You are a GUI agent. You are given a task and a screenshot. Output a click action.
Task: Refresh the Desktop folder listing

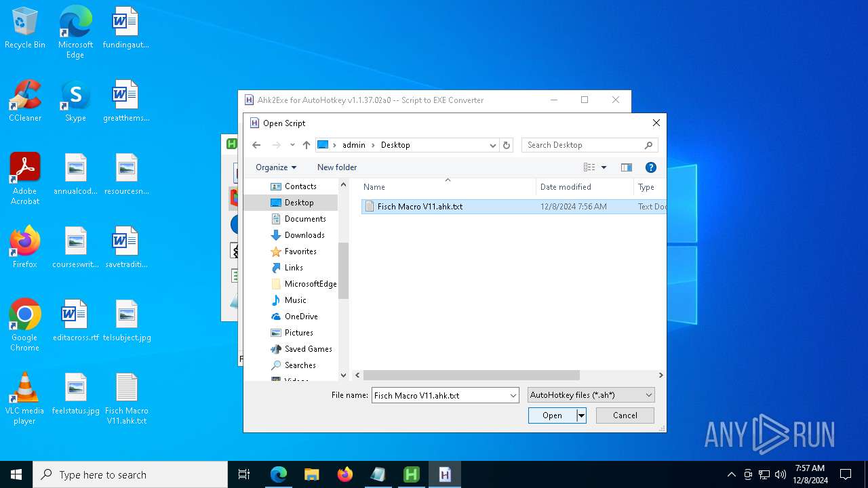coord(506,145)
